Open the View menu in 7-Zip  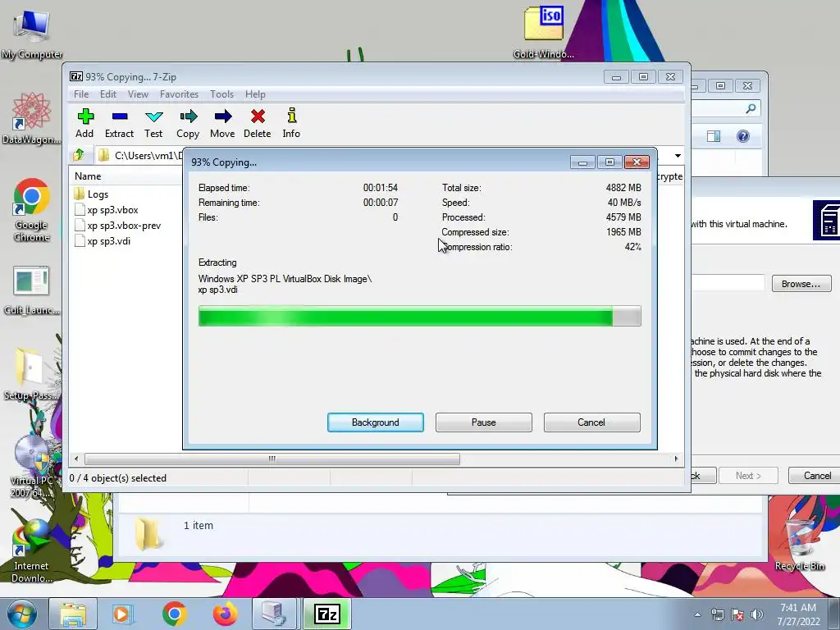point(138,94)
